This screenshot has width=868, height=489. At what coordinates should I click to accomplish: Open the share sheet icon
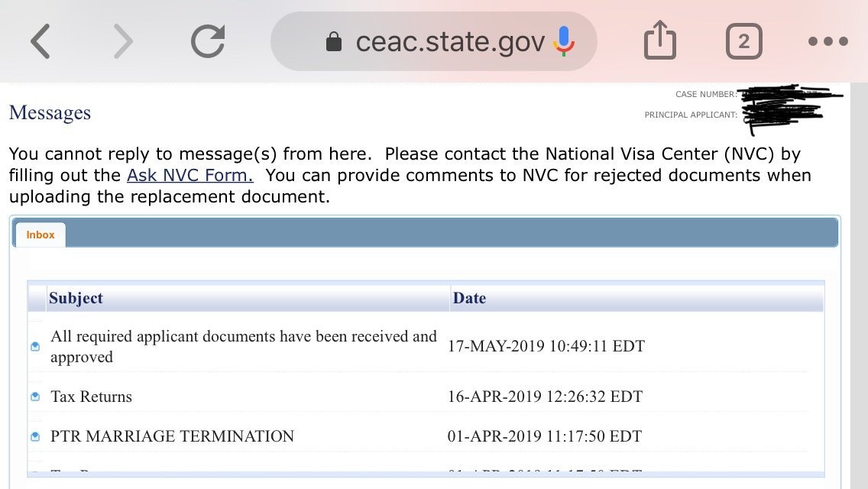(660, 40)
